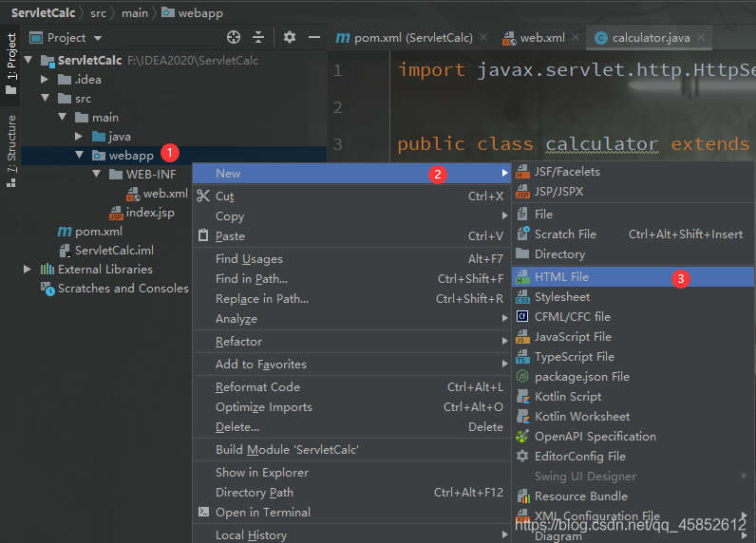This screenshot has width=756, height=543.
Task: Click the Kotlin Worksheet icon
Action: pos(522,417)
